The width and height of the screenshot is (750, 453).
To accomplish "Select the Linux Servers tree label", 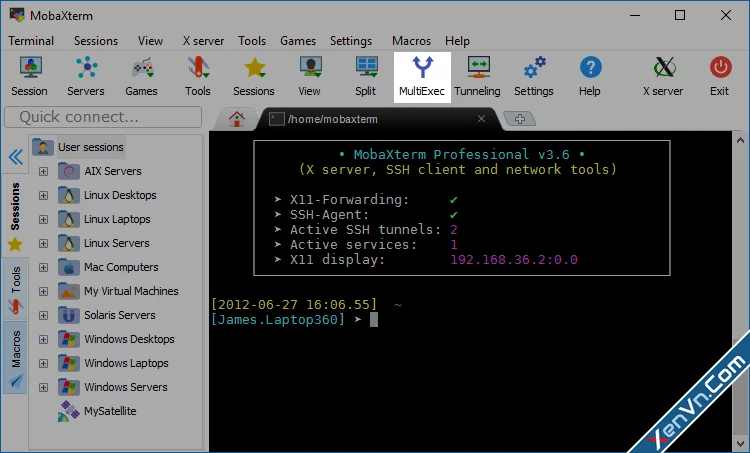I will (x=117, y=243).
